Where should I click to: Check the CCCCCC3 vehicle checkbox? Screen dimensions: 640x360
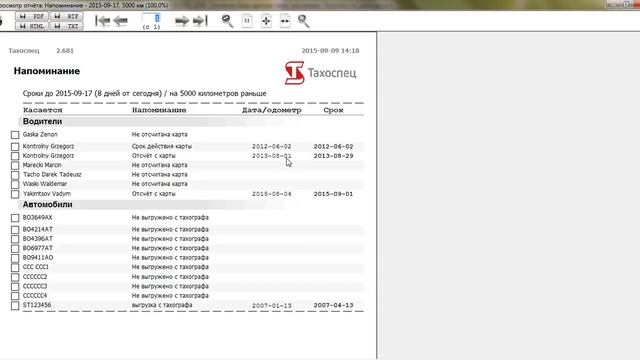[15, 287]
